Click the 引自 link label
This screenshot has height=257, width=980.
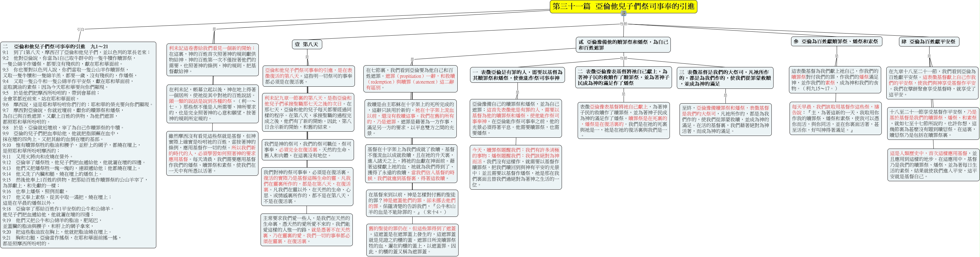coord(81,29)
